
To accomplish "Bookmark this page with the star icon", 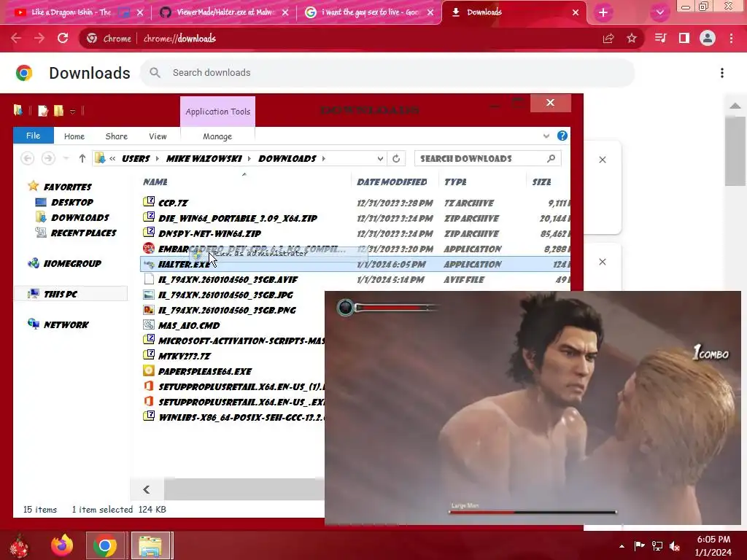I will pos(632,38).
